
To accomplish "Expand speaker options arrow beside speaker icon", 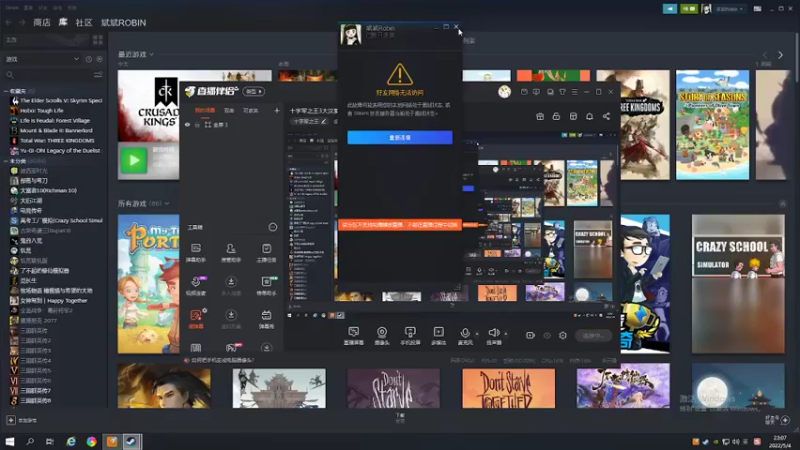I will pyautogui.click(x=506, y=334).
